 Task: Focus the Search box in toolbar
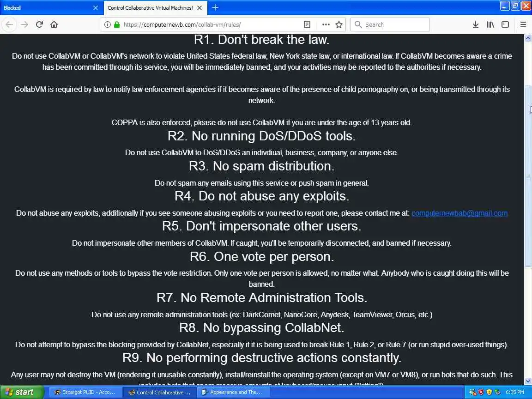tap(390, 24)
